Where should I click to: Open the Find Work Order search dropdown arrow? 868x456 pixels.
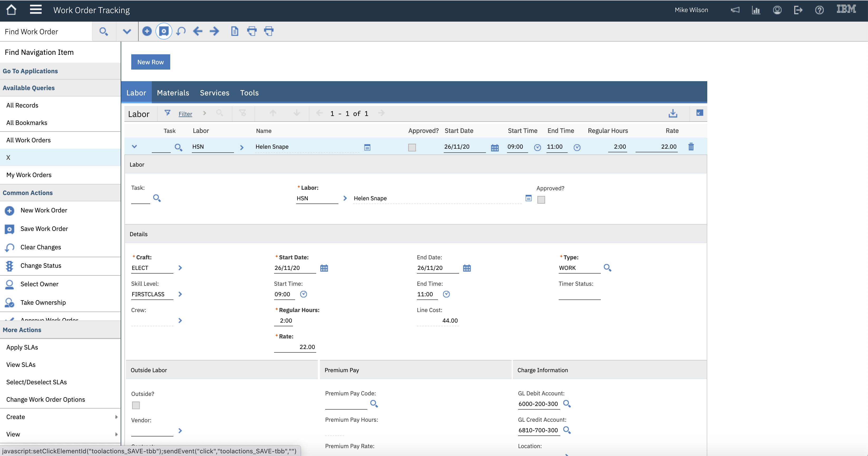click(x=127, y=31)
